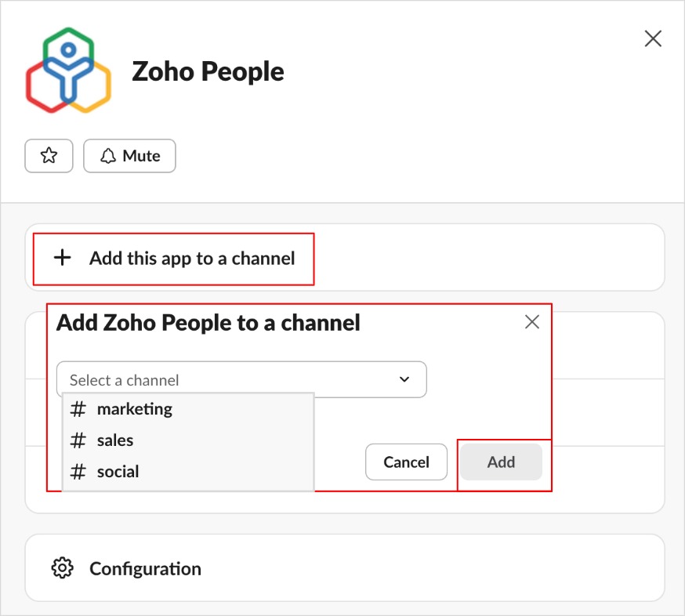
Task: Click the Configuration gear icon
Action: pos(62,568)
